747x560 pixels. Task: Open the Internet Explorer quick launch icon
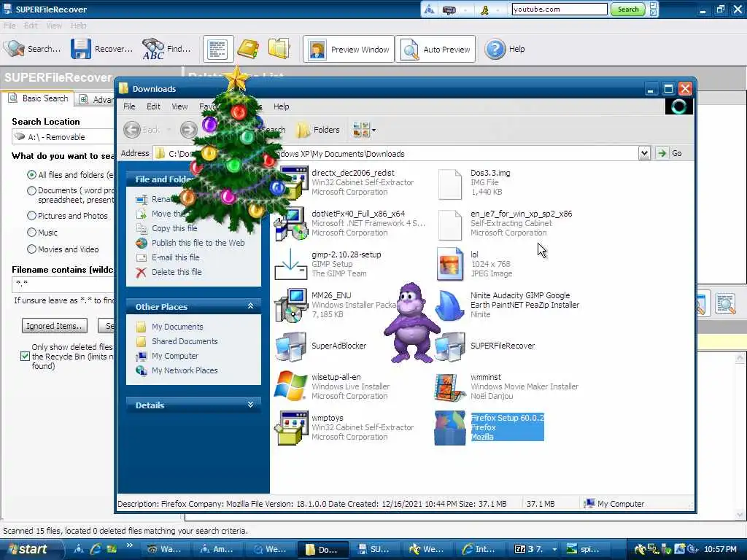(x=96, y=549)
